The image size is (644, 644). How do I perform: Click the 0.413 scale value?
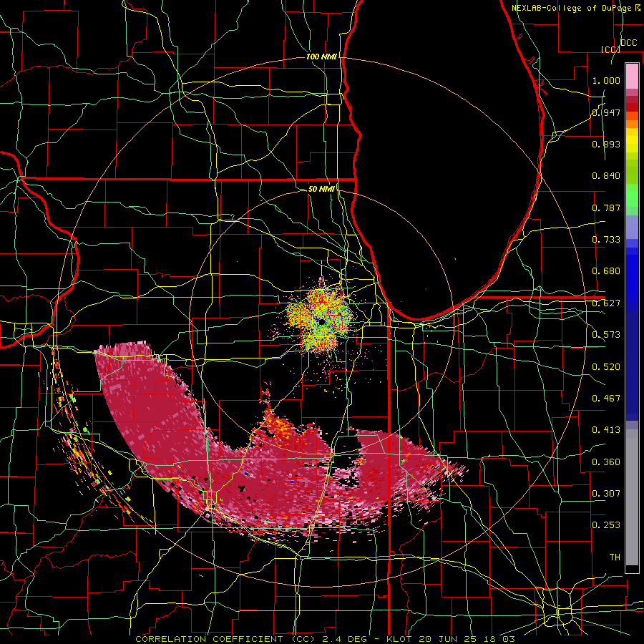[606, 430]
